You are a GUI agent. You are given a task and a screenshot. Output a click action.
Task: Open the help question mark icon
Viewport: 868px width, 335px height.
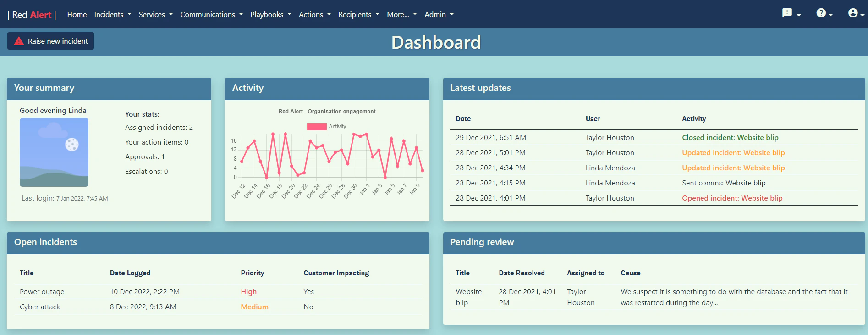(821, 13)
